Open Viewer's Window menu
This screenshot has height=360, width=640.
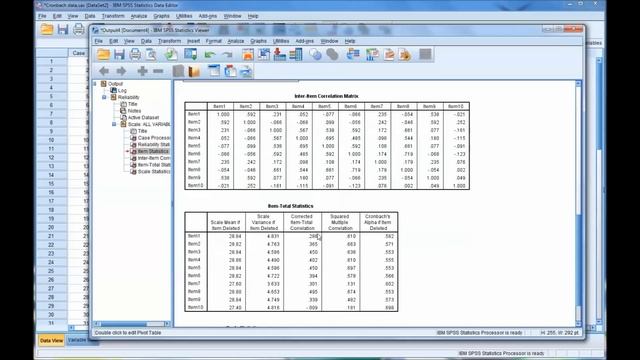[x=329, y=41]
